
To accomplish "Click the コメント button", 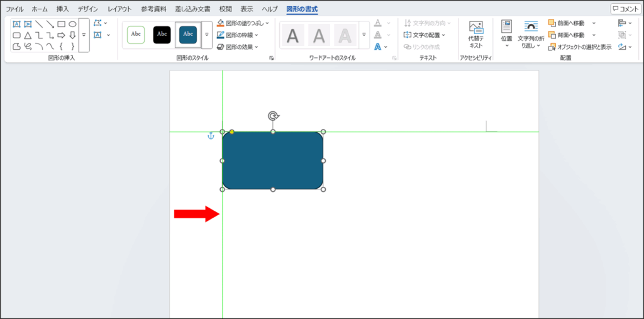I will pyautogui.click(x=625, y=9).
